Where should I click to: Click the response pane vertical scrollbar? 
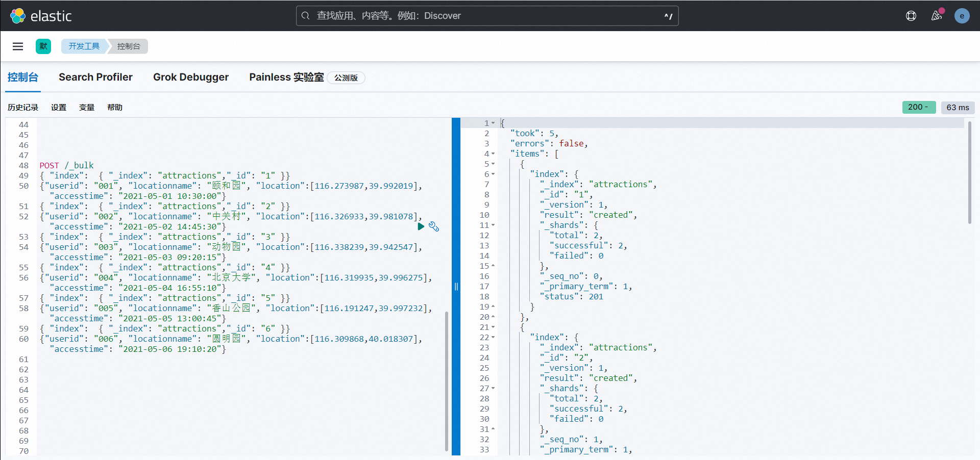coord(969,172)
